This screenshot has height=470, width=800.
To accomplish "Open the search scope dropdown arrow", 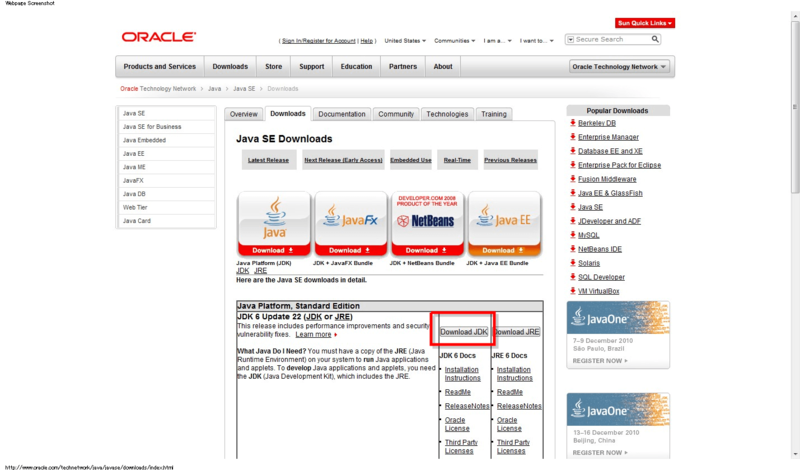I will pos(570,39).
